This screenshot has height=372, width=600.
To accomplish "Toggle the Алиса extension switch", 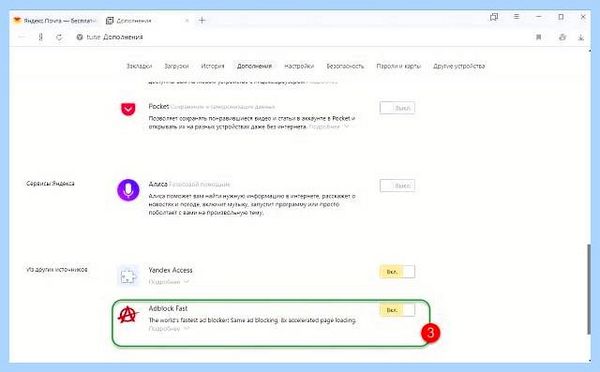I will pos(397,186).
